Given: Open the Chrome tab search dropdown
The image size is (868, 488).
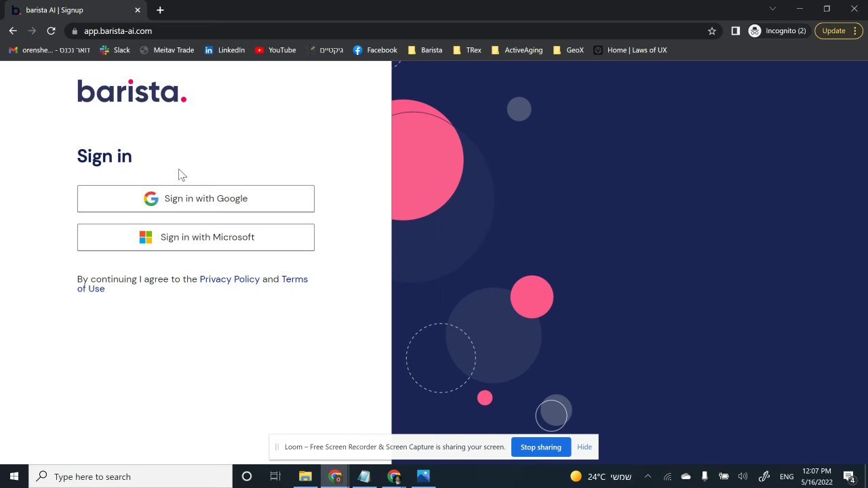Looking at the screenshot, I should (772, 9).
